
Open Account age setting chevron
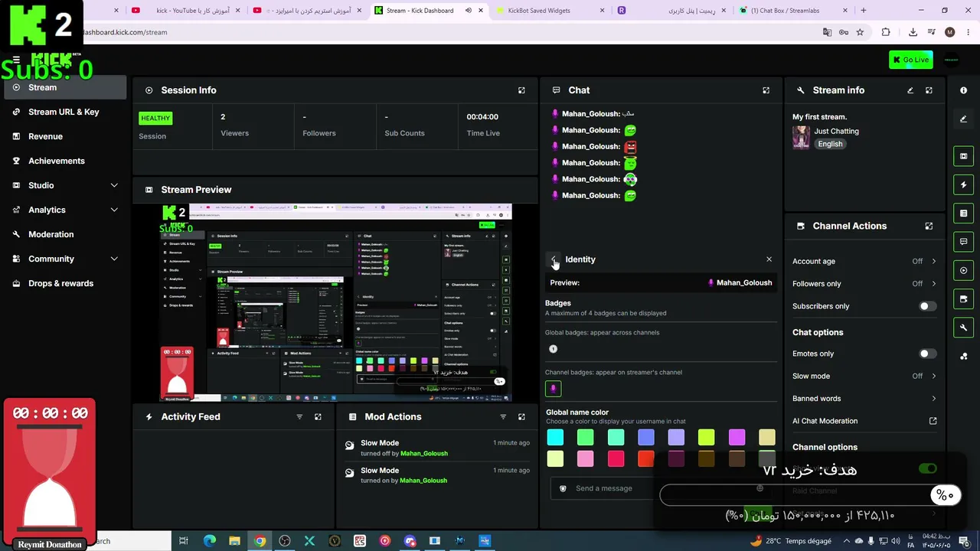click(x=933, y=261)
